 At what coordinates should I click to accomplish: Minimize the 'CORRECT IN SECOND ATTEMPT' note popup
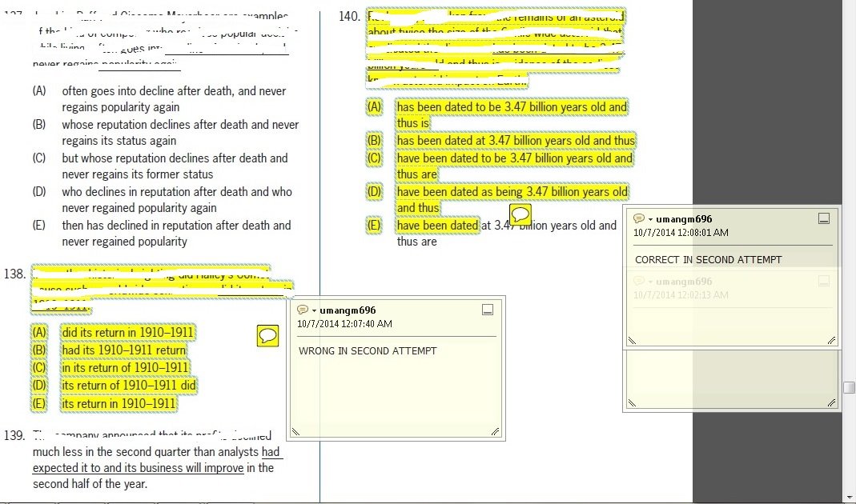pyautogui.click(x=823, y=219)
